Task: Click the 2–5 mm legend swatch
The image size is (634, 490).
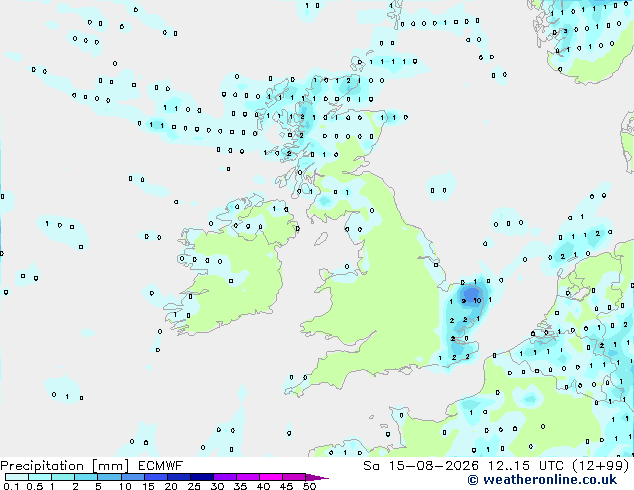Action: point(86,477)
